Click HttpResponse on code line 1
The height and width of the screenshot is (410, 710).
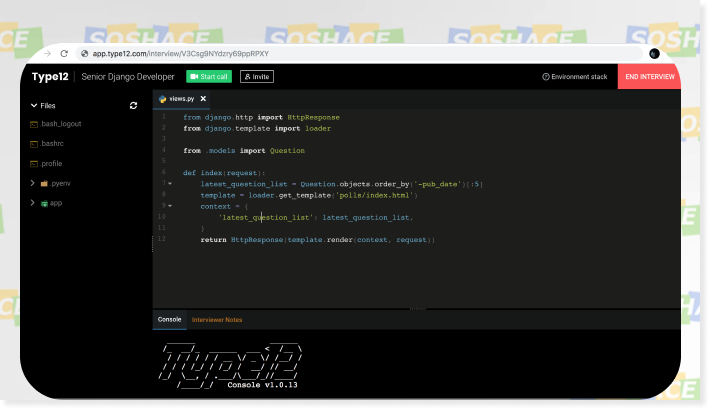pos(313,117)
